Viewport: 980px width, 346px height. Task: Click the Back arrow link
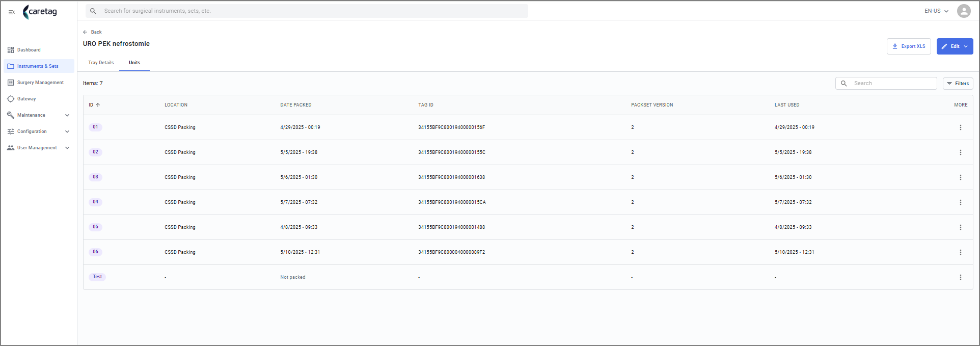point(92,32)
